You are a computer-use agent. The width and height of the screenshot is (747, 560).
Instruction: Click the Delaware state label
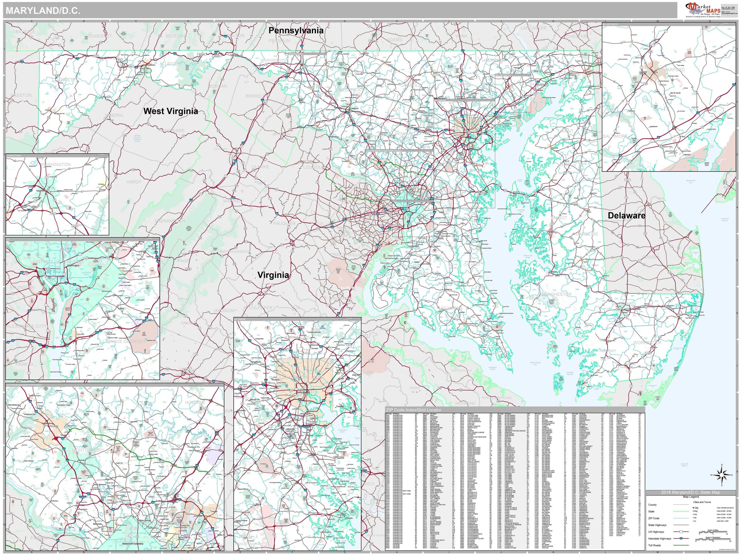pyautogui.click(x=626, y=215)
